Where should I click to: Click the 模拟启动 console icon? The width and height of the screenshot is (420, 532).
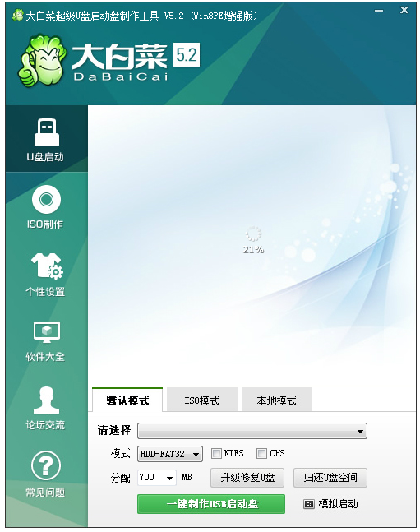[x=308, y=504]
